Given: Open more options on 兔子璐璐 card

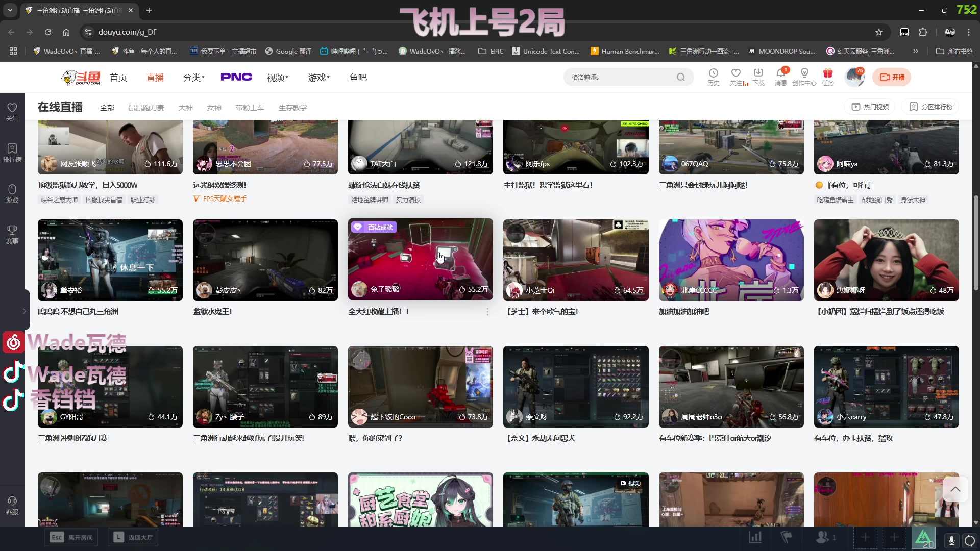Looking at the screenshot, I should 487,312.
